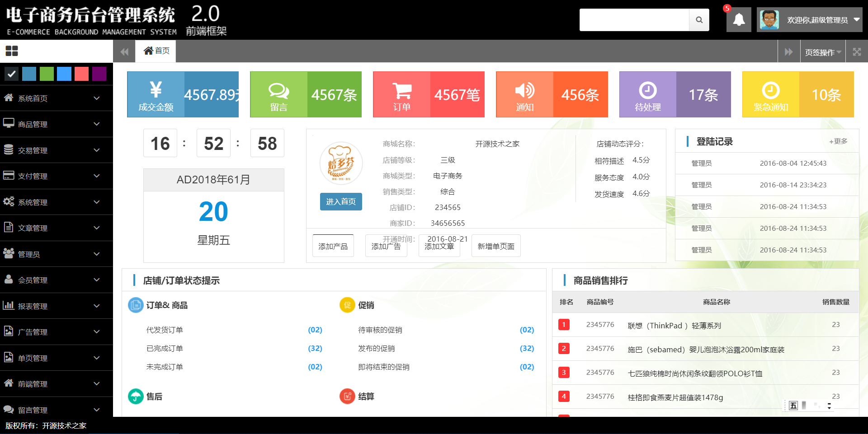Click the 进入首页 button
The height and width of the screenshot is (434, 868).
(340, 201)
